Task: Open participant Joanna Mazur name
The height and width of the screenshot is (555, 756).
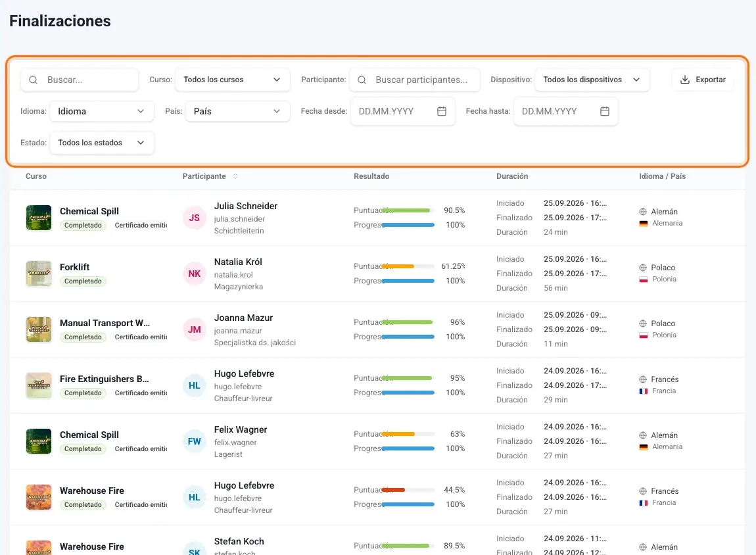Action: tap(243, 318)
